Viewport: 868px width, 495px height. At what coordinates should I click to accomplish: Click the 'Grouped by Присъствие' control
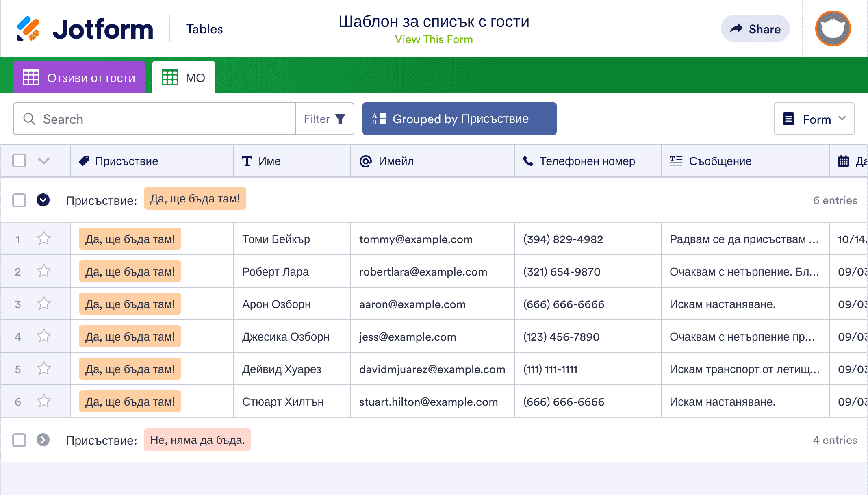click(x=460, y=119)
